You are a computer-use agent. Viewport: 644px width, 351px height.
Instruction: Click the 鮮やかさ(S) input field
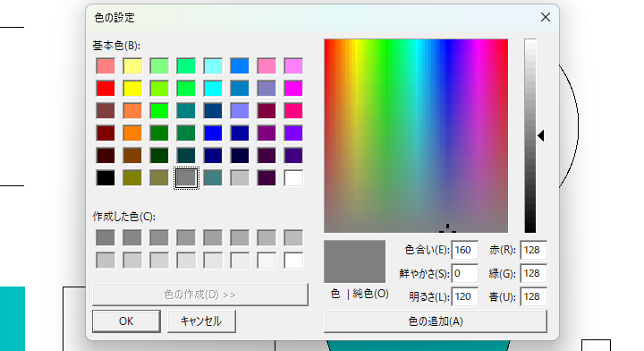[464, 273]
